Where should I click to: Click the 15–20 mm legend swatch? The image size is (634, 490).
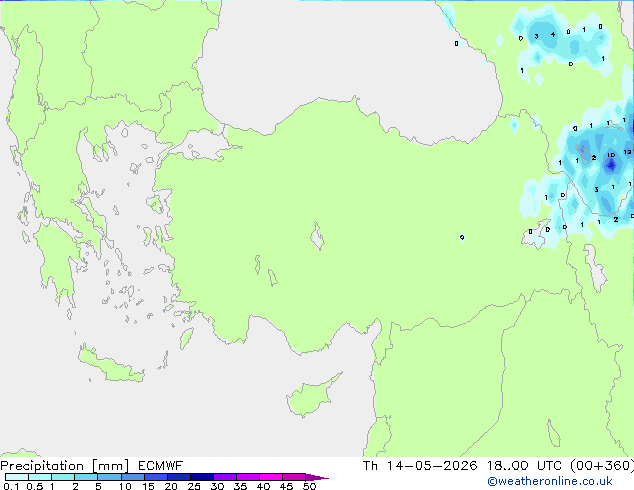(155, 477)
